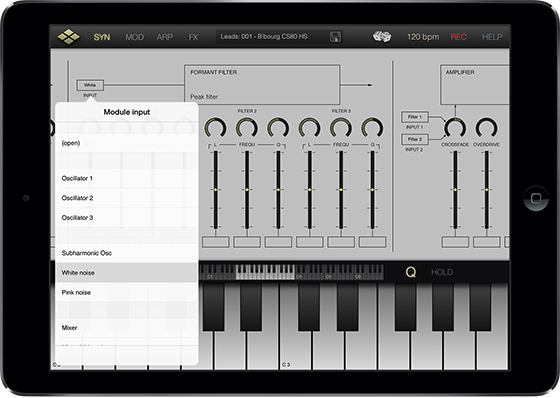The height and width of the screenshot is (398, 560).
Task: Click the FILTER 3 FREQU knob
Action: [341, 128]
